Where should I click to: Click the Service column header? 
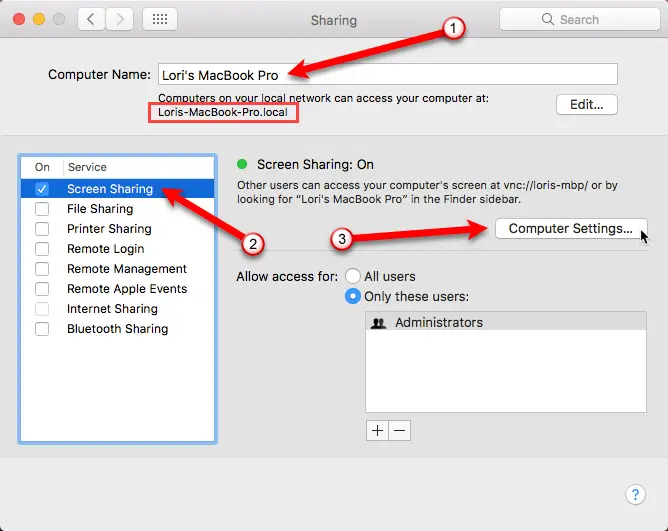87,167
